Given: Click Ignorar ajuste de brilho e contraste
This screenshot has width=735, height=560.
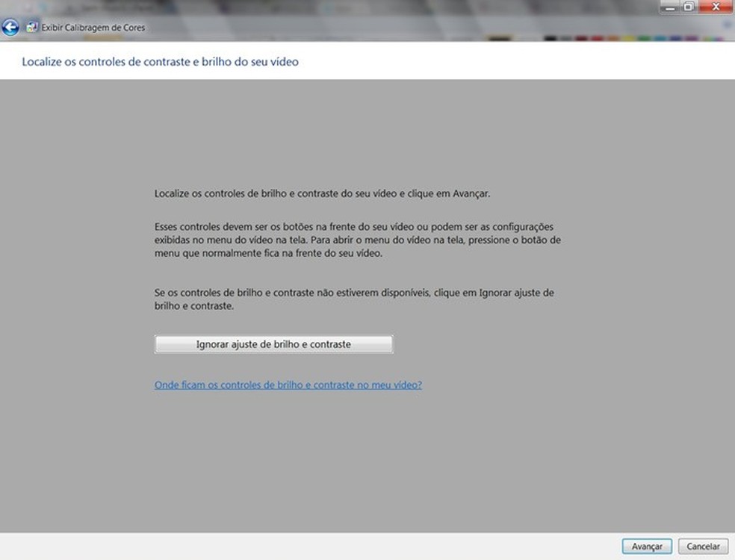Looking at the screenshot, I should tap(273, 343).
